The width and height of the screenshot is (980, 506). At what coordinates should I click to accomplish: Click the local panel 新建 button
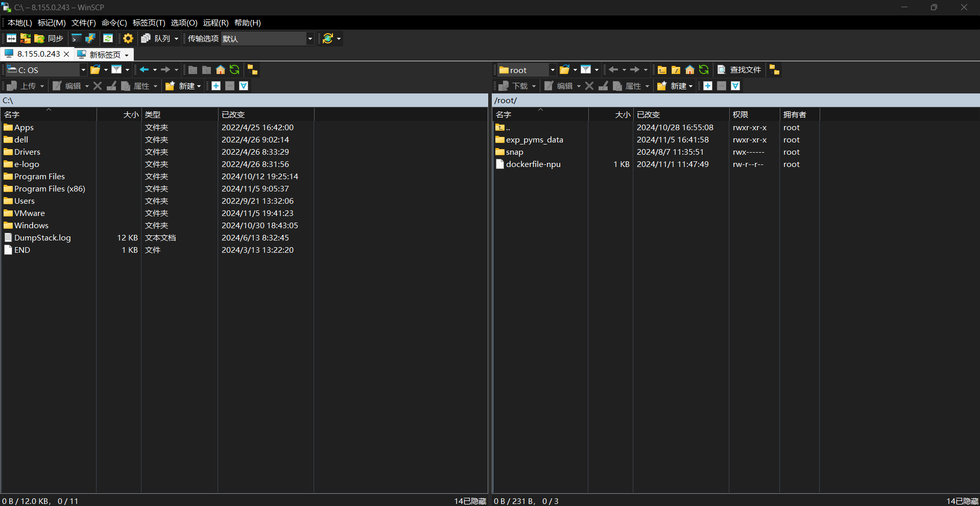(x=183, y=86)
